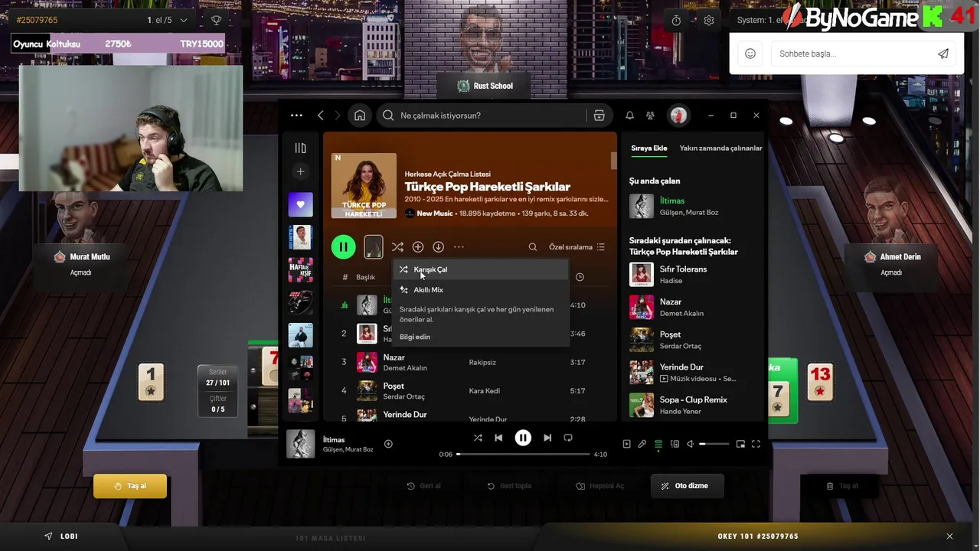
Task: Toggle shuffle in the player bar
Action: click(x=478, y=438)
